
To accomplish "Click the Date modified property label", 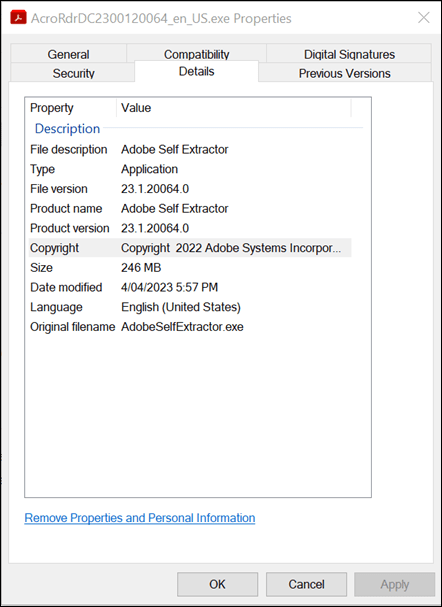I will 66,287.
